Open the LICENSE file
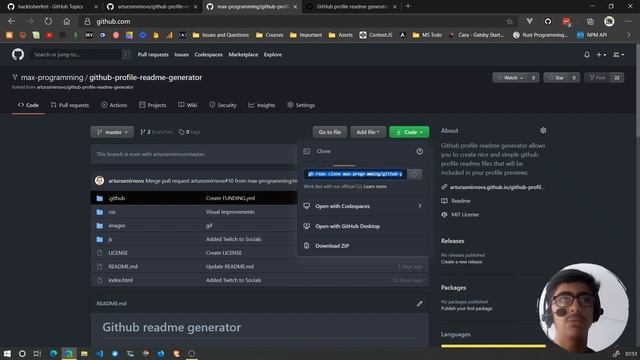This screenshot has width=640, height=360. pyautogui.click(x=118, y=253)
